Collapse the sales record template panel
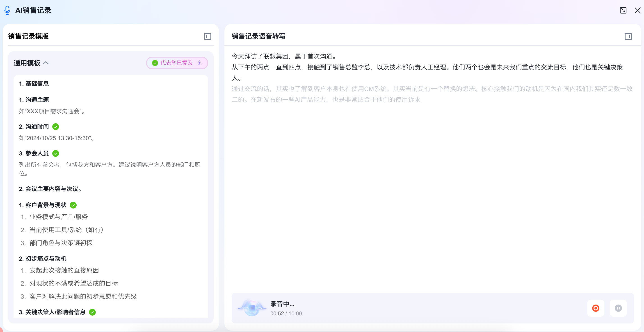Viewport: 644px width, 332px height. point(208,36)
